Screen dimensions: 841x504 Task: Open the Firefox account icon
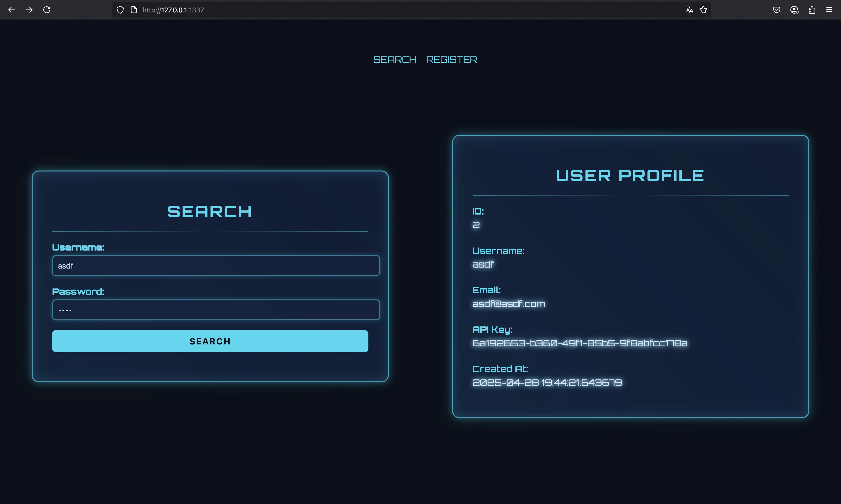tap(794, 10)
